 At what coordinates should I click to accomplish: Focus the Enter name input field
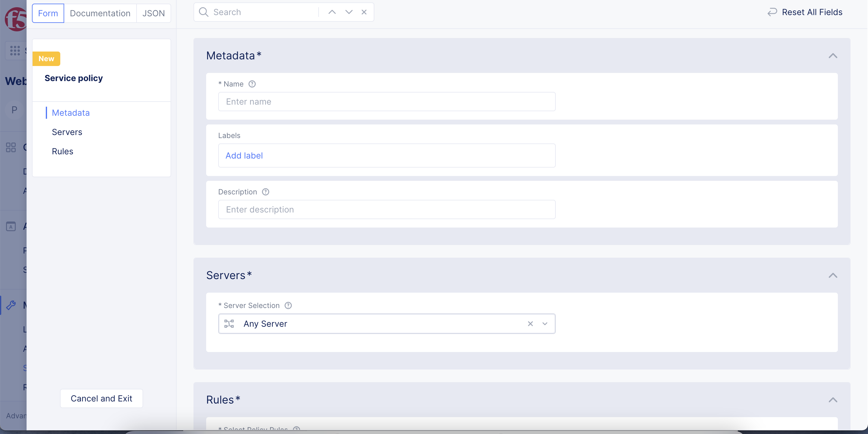[x=386, y=102]
